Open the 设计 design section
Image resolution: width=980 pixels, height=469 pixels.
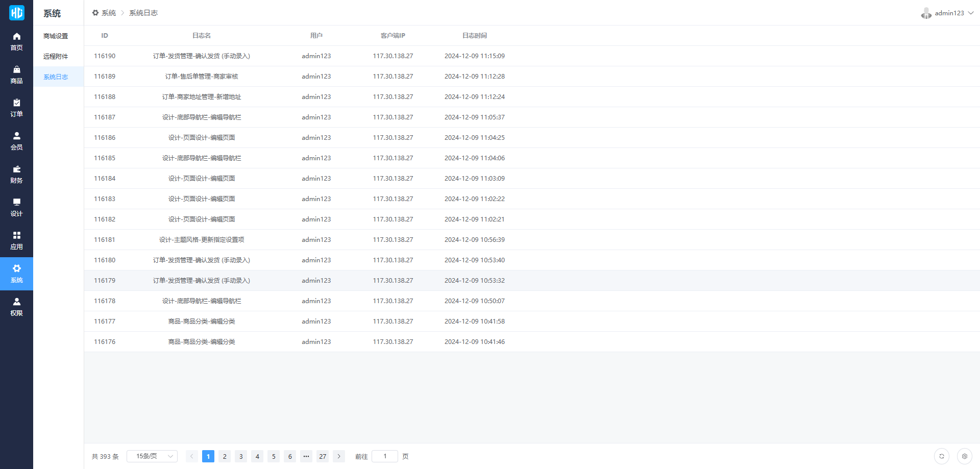click(16, 207)
